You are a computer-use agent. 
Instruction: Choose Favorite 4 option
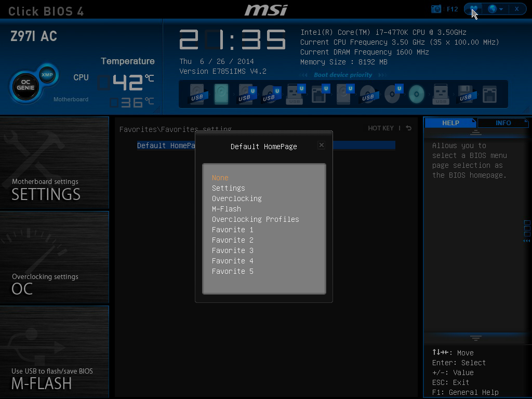(x=232, y=261)
